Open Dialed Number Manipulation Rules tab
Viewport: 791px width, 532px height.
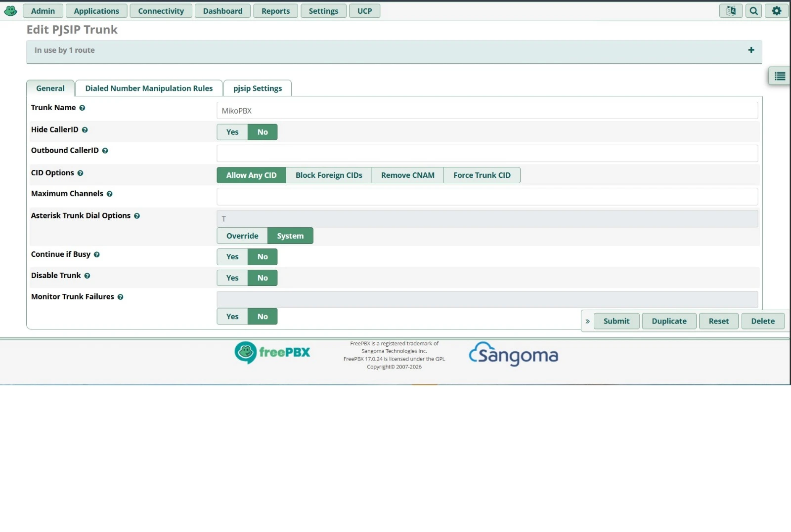149,88
